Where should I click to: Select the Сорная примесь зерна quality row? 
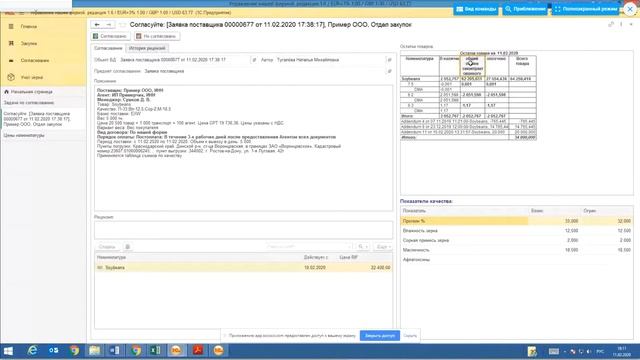click(x=517, y=240)
